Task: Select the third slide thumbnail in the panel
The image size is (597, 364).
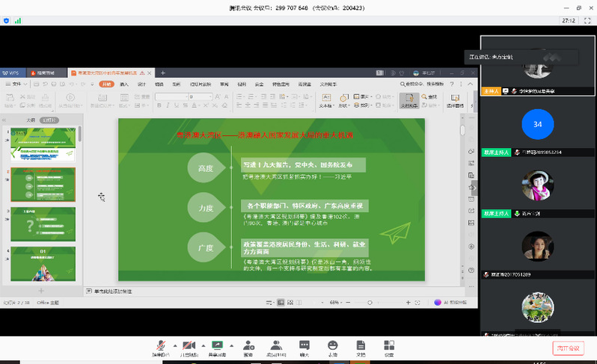Action: coord(43,223)
